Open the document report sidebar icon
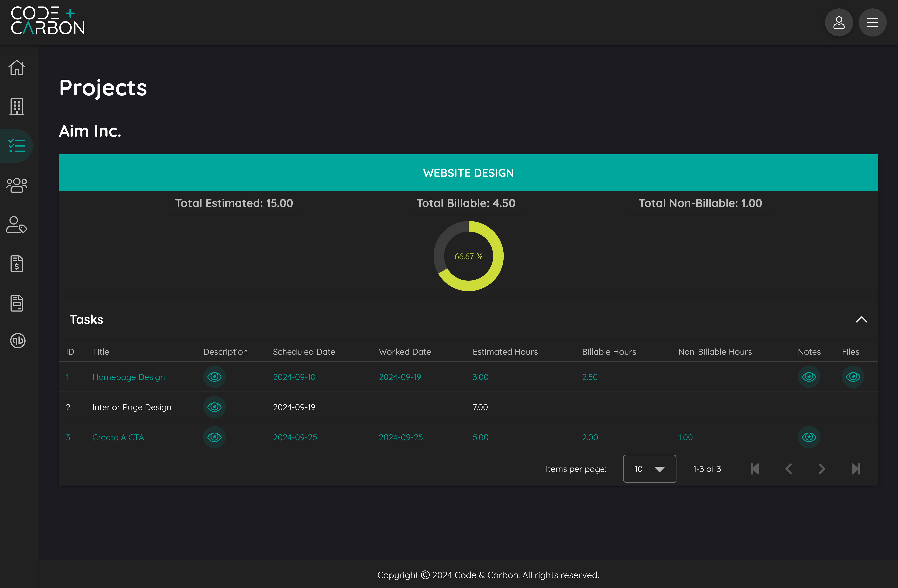Screen dimensions: 898x588 (17, 303)
